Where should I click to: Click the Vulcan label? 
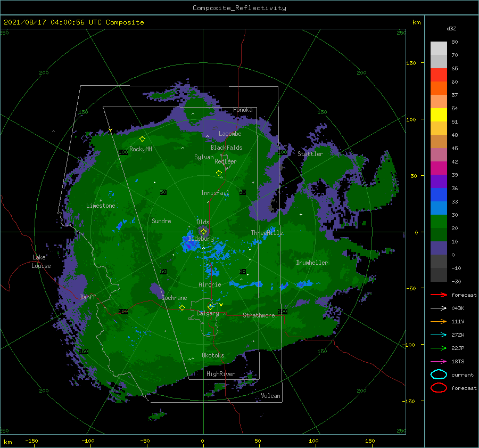271,396
